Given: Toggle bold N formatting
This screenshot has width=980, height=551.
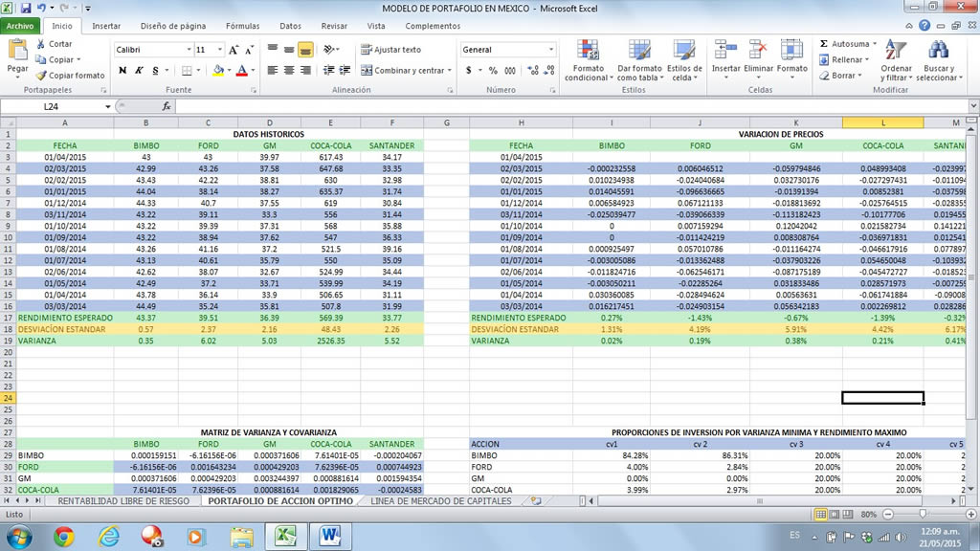Looking at the screenshot, I should click(122, 71).
